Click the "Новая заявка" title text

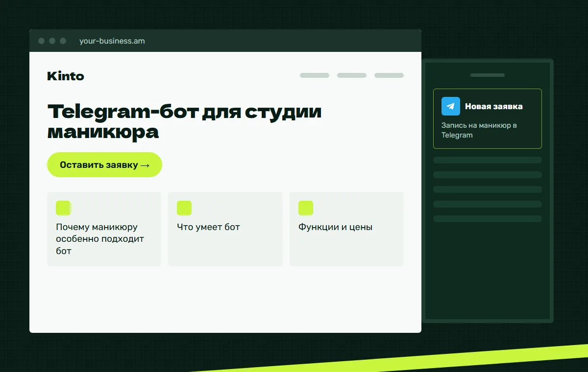click(x=494, y=106)
